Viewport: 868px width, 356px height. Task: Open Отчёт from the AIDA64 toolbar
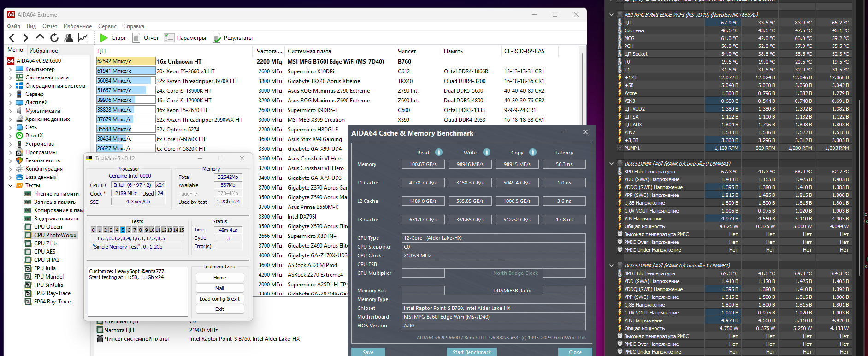click(x=146, y=38)
